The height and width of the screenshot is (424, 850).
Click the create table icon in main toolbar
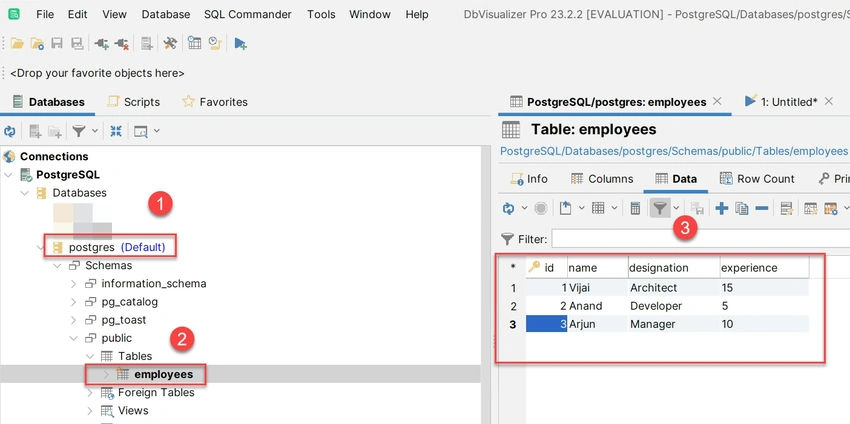pos(146,43)
